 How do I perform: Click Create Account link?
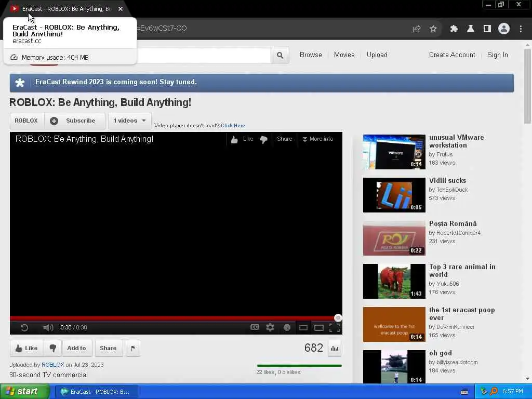[x=452, y=55]
